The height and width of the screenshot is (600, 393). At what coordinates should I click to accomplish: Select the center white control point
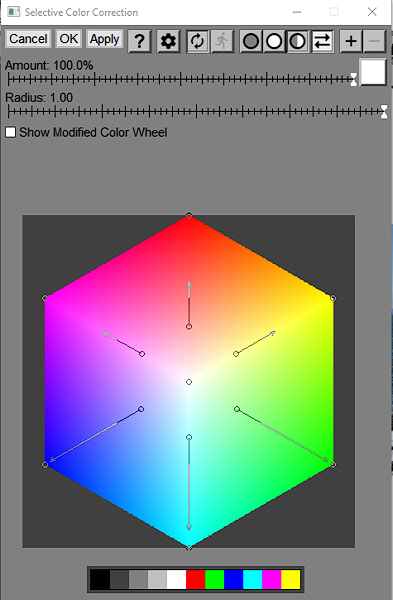189,382
